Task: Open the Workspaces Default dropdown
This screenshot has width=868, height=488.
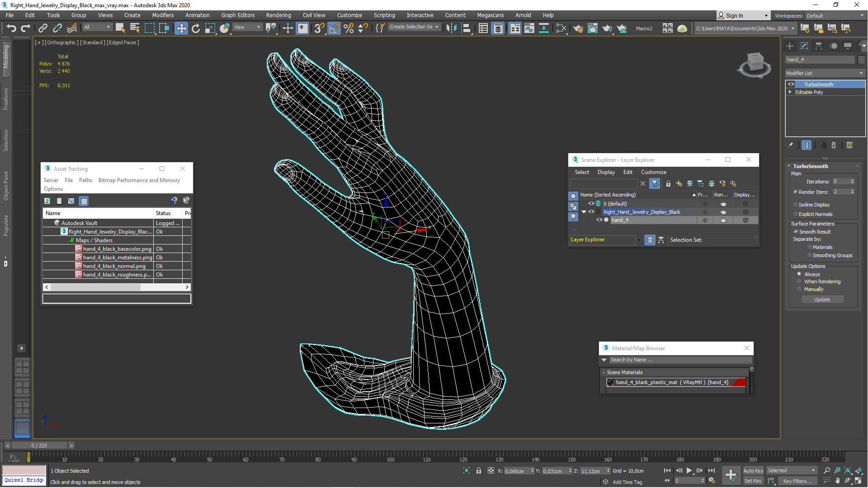Action: [835, 16]
